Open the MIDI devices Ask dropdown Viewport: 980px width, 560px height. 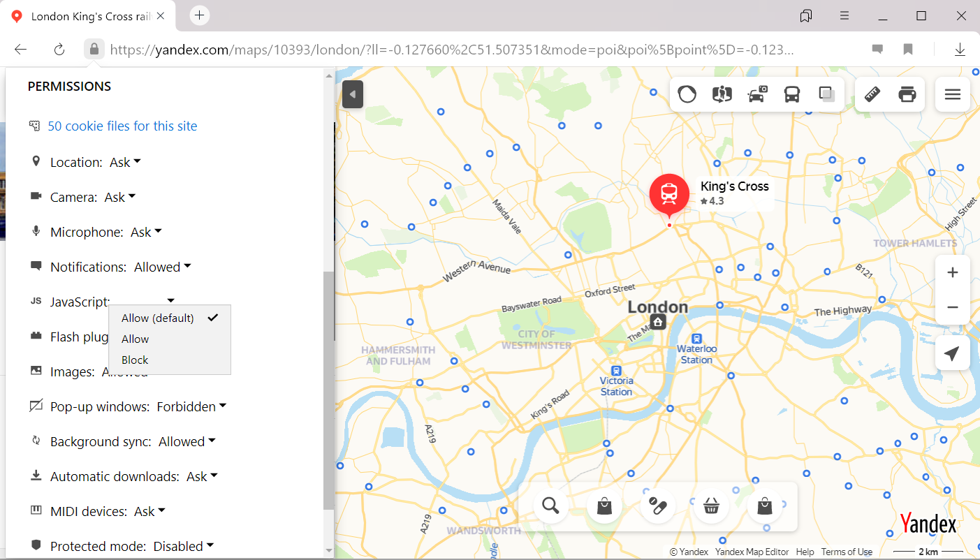point(150,511)
